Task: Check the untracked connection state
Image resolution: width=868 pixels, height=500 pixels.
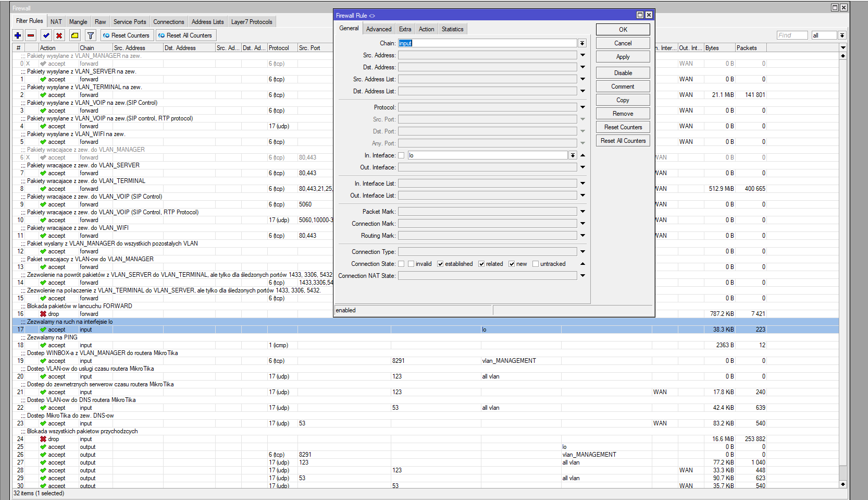Action: [x=536, y=264]
